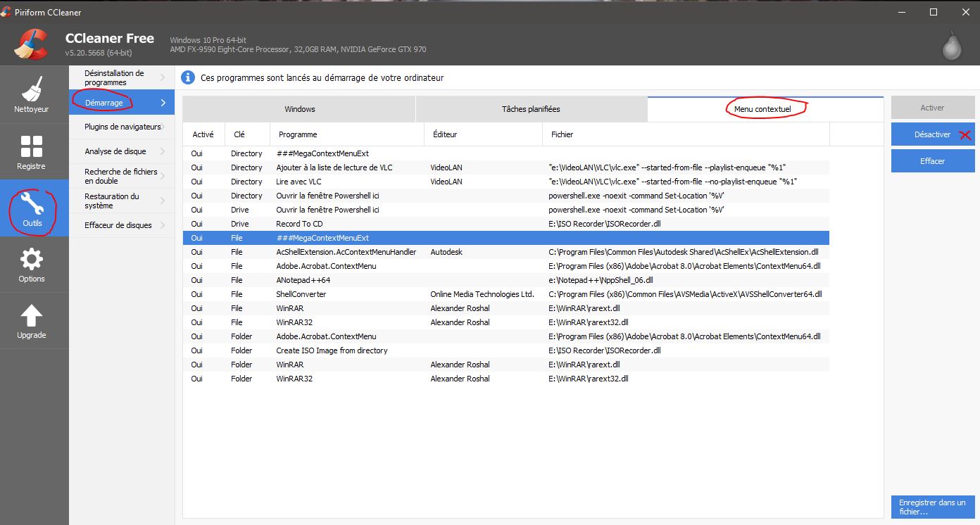The image size is (980, 525).
Task: Click AVSShellConverter64.dll file path
Action: tap(685, 294)
